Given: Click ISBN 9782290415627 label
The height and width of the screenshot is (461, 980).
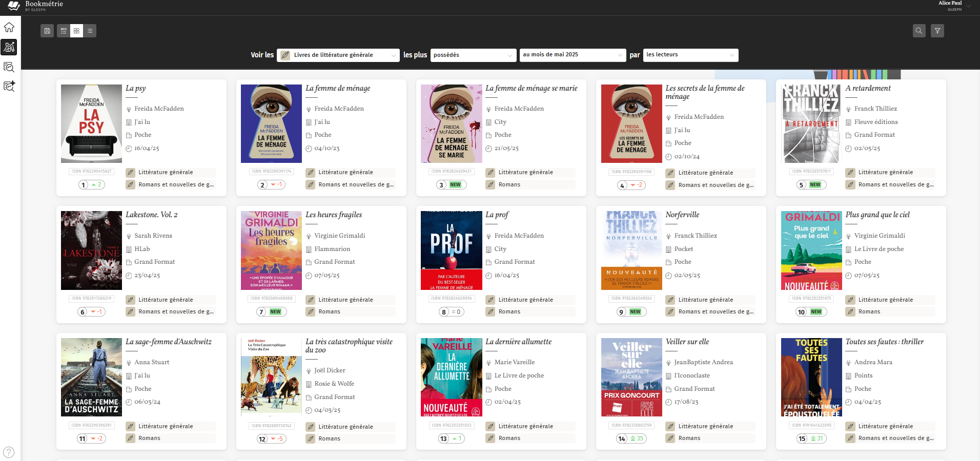Looking at the screenshot, I should point(91,172).
